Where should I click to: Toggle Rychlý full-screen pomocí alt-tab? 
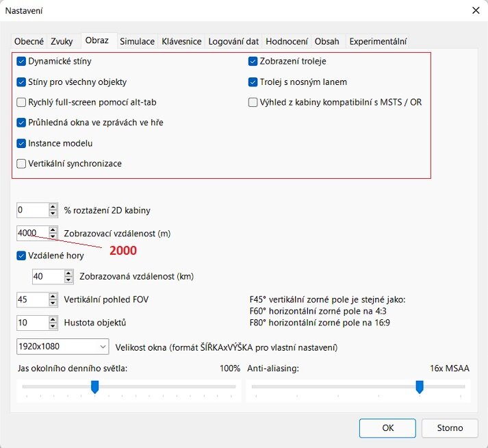[x=22, y=102]
